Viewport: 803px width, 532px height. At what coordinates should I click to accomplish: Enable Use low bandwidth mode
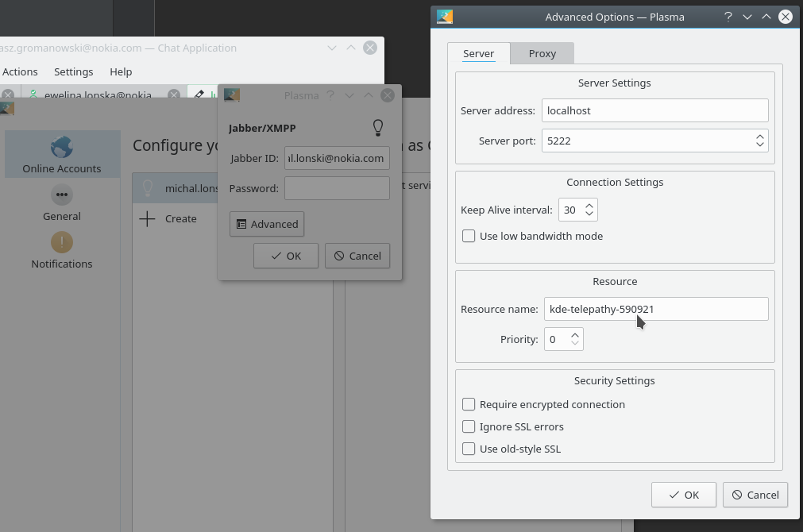pyautogui.click(x=469, y=236)
